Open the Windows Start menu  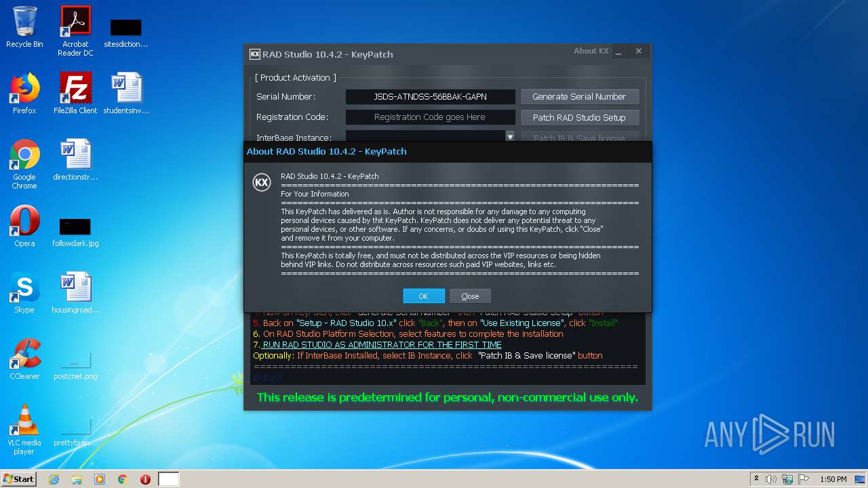(x=18, y=479)
